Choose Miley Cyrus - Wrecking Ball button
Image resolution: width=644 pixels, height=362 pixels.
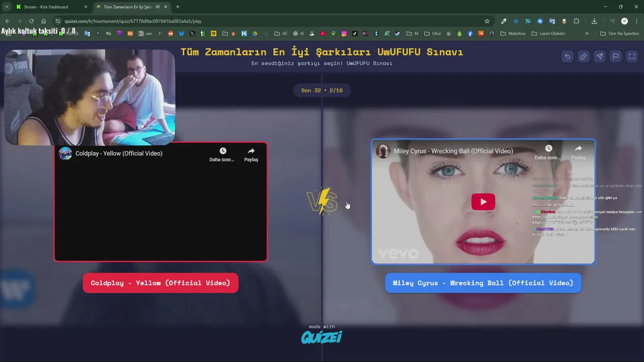(x=483, y=283)
